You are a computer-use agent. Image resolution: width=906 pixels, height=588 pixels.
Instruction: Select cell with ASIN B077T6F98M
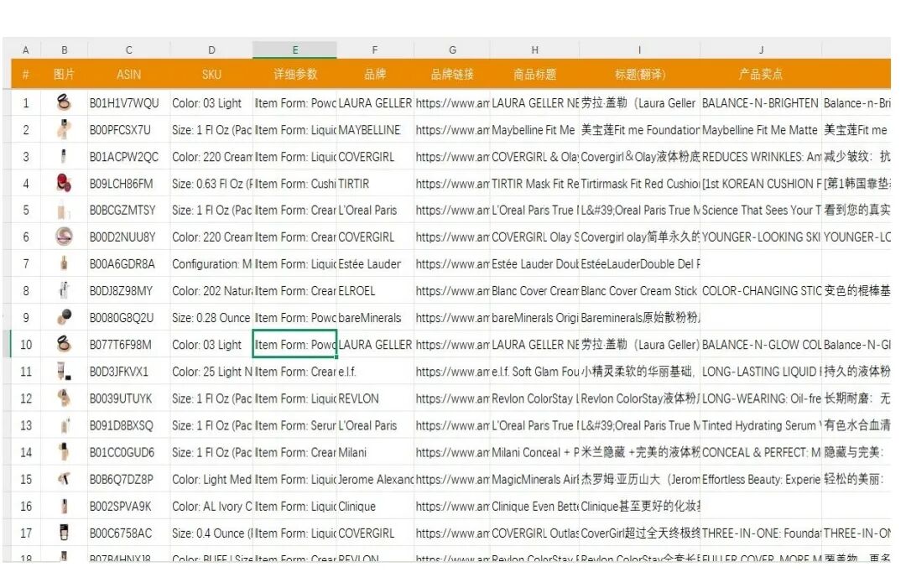(x=129, y=345)
